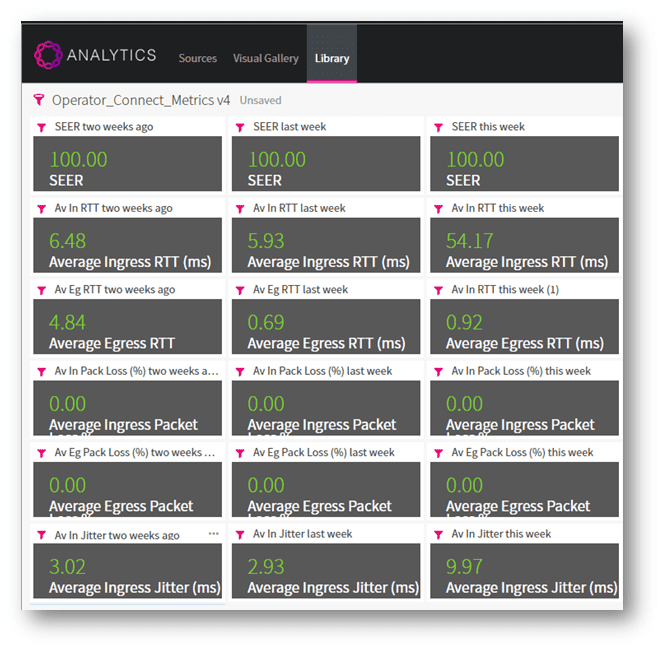Click filter icon on Av In RTT last week

[x=240, y=208]
